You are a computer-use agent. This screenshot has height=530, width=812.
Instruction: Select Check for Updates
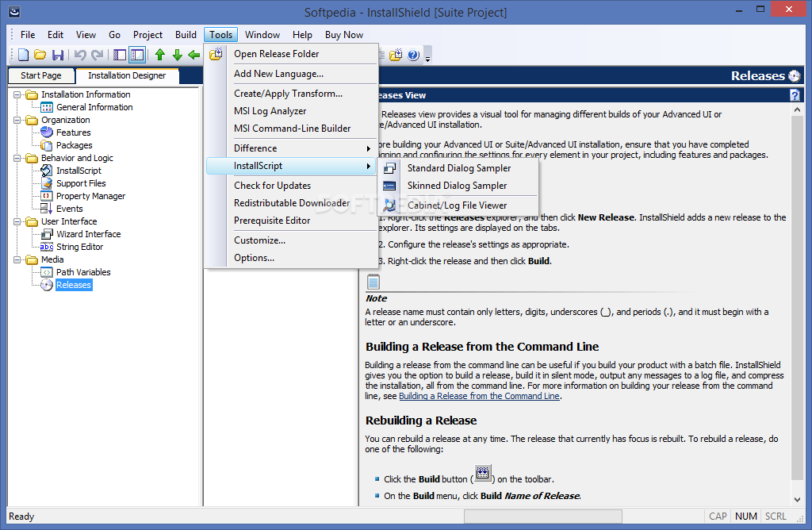pyautogui.click(x=291, y=186)
